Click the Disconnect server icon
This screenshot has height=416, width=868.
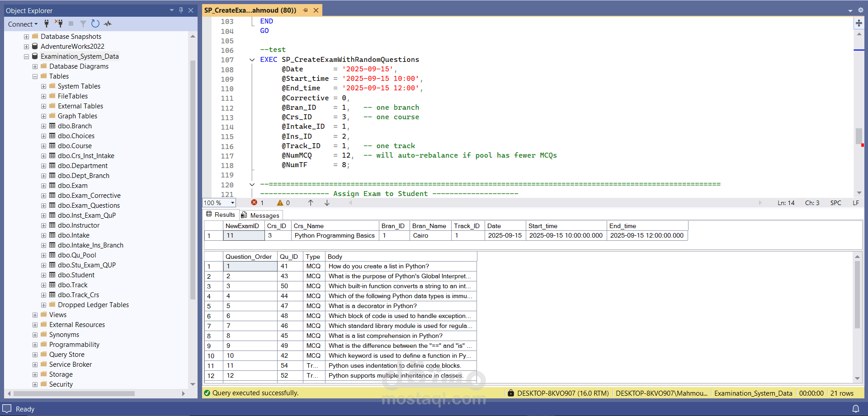coord(59,24)
